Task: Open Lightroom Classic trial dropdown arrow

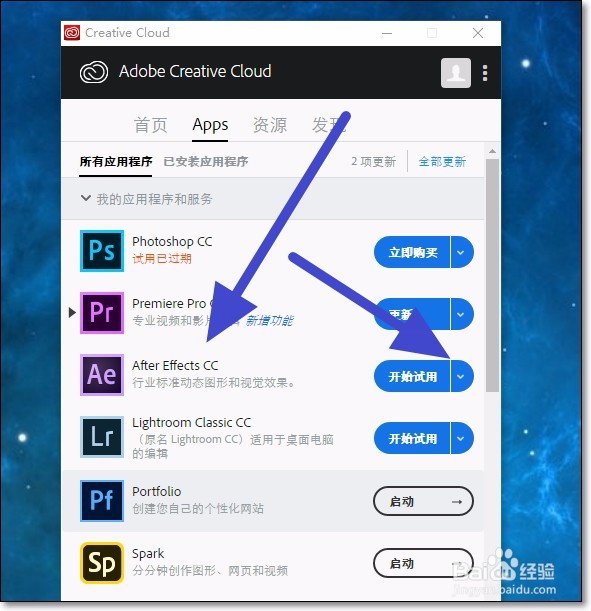Action: (462, 438)
